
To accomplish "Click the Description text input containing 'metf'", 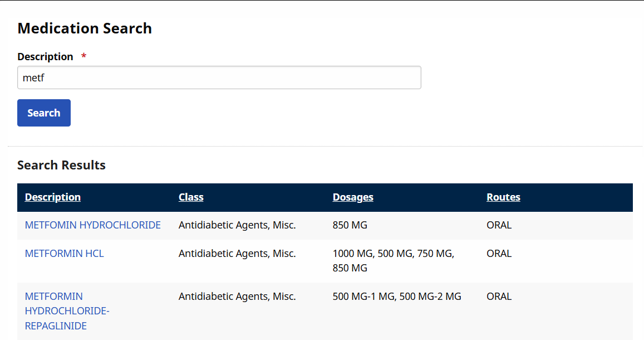I will click(x=219, y=77).
